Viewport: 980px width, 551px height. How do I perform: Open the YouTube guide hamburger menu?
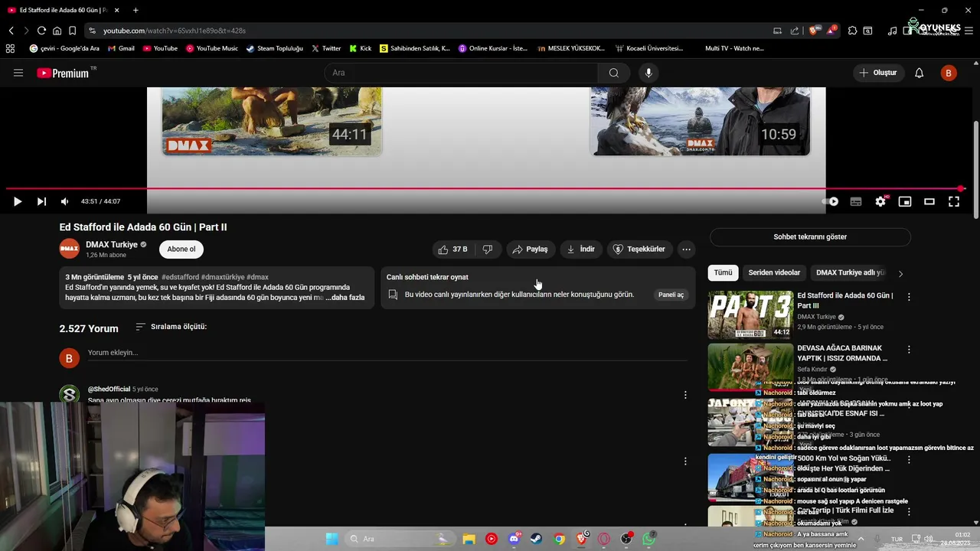pyautogui.click(x=18, y=73)
